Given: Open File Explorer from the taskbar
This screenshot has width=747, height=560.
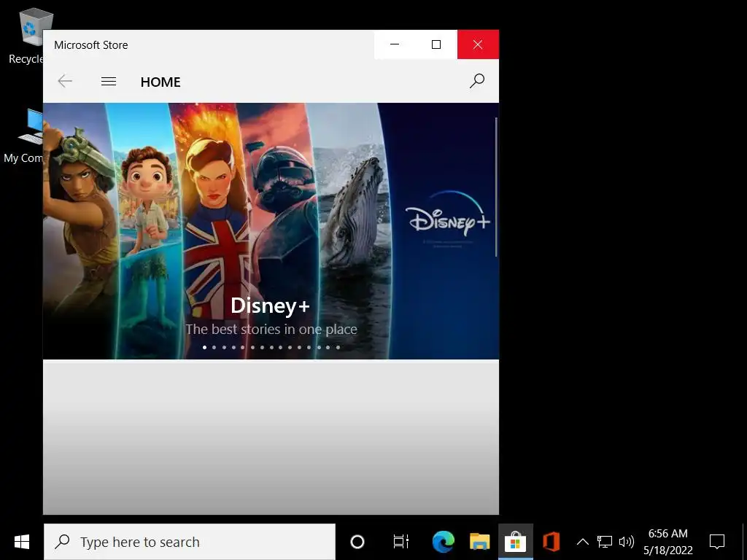Looking at the screenshot, I should tap(479, 542).
